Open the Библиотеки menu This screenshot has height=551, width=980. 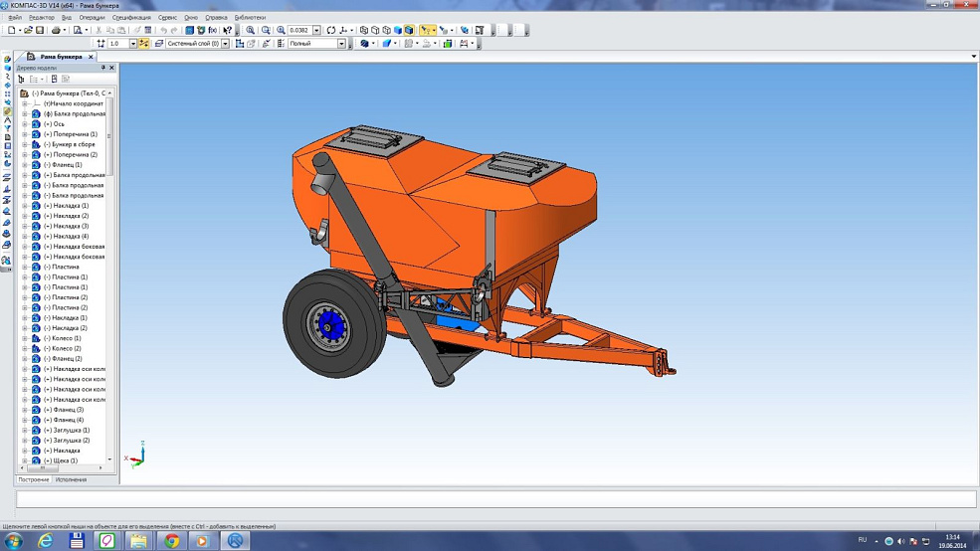(x=250, y=17)
